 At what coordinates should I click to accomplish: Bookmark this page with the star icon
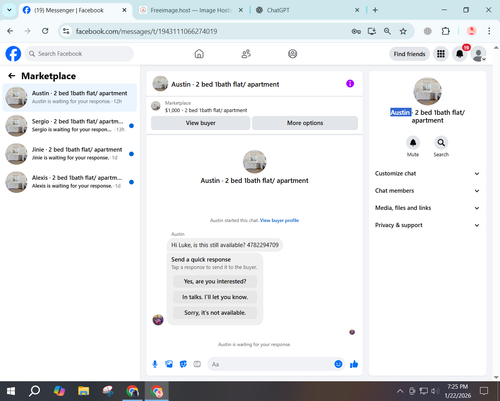(403, 31)
